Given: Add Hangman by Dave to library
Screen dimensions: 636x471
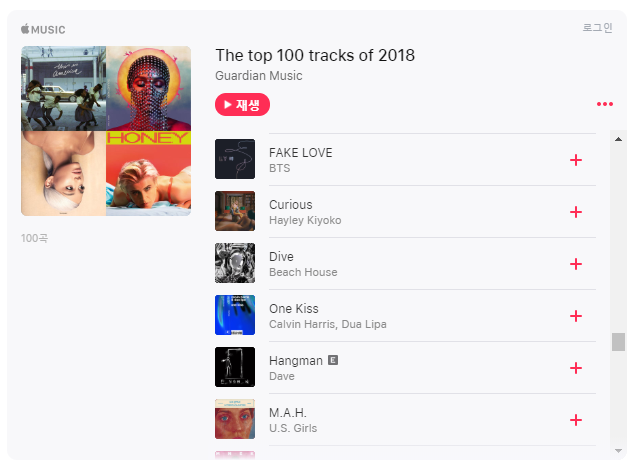Looking at the screenshot, I should [x=575, y=368].
